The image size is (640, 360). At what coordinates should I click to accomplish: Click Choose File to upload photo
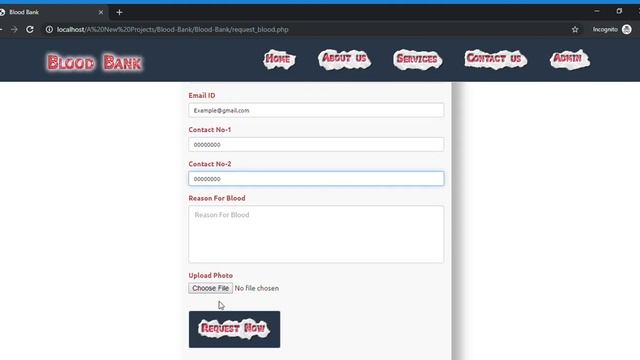(x=211, y=288)
